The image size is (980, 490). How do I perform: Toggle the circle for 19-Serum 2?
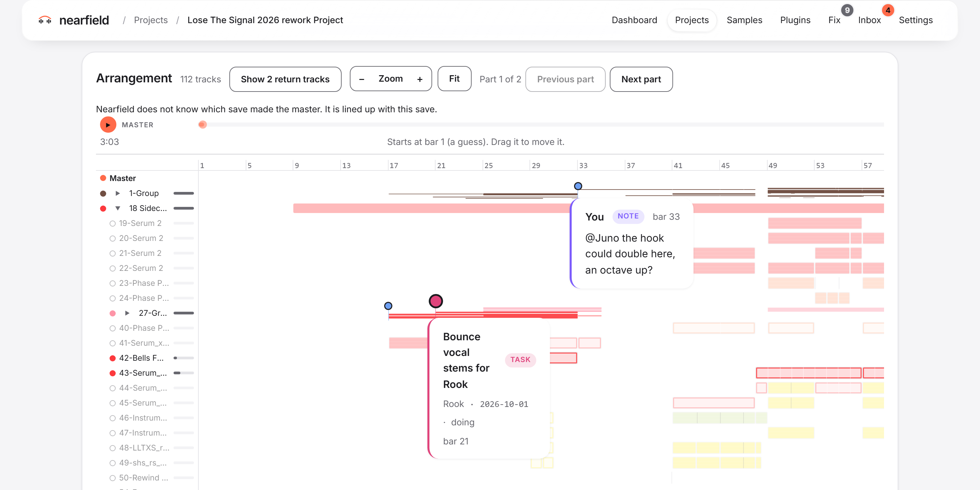click(113, 223)
